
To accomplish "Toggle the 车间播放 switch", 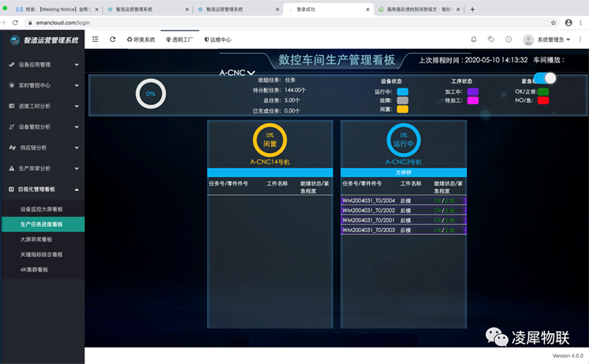I will 545,78.
